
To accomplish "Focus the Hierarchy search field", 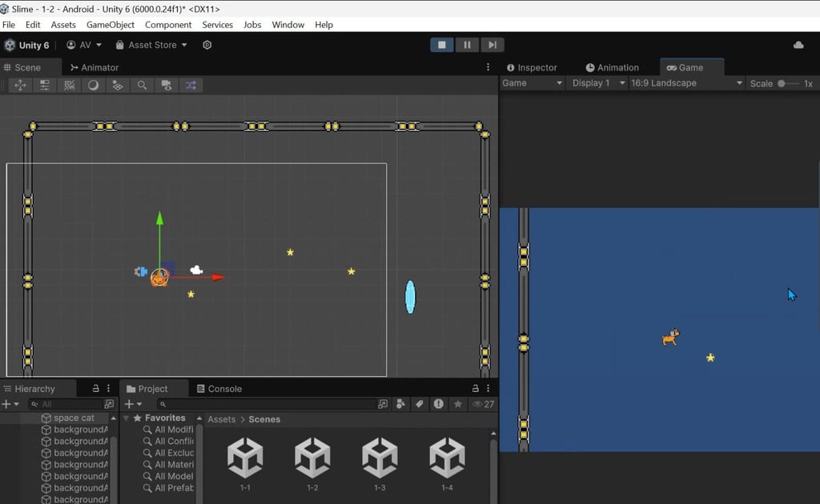I will coord(66,404).
